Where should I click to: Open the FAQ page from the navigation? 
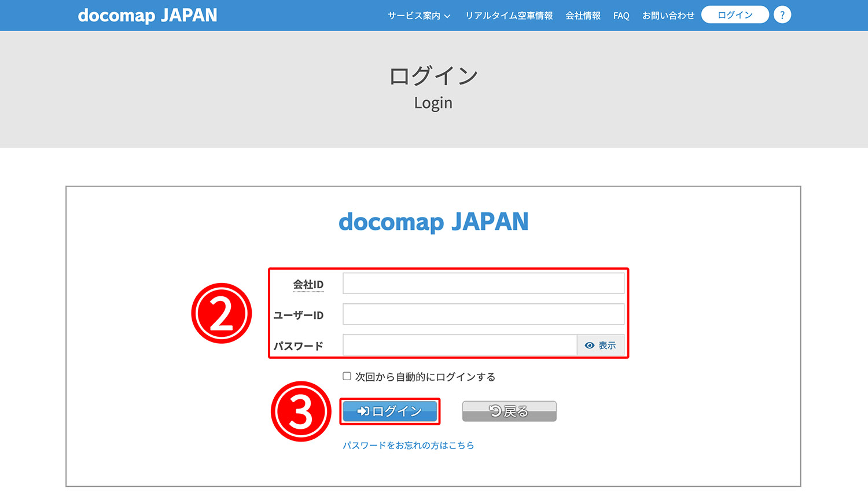(x=621, y=16)
